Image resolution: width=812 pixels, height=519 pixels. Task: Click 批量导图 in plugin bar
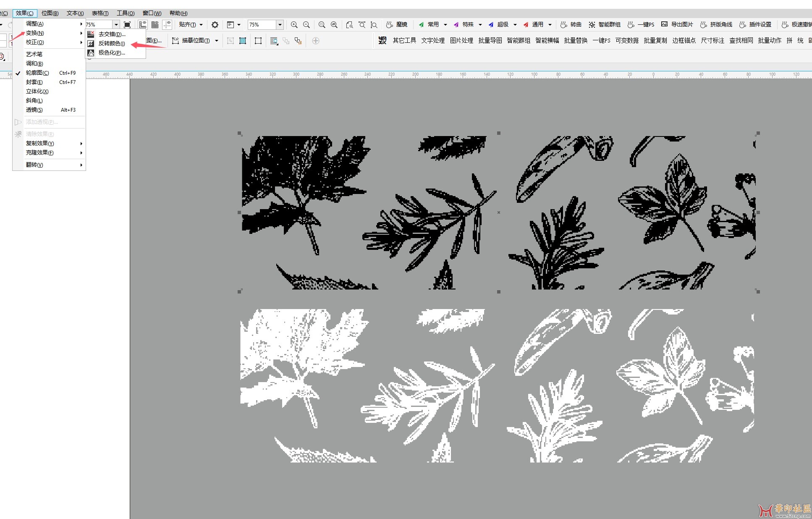click(x=490, y=40)
